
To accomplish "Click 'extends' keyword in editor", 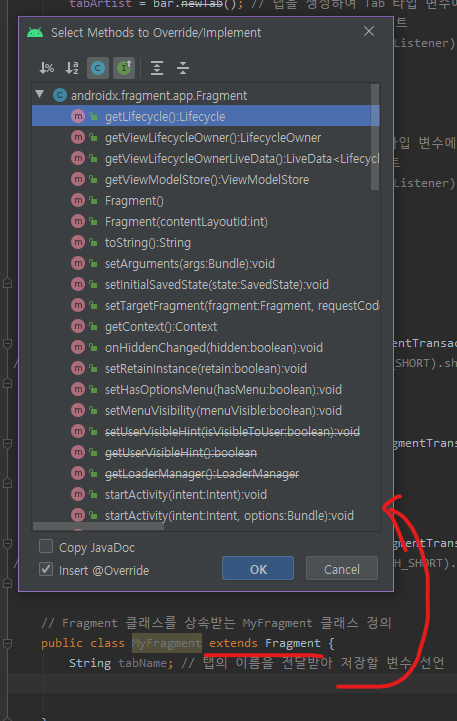I will pyautogui.click(x=234, y=643).
